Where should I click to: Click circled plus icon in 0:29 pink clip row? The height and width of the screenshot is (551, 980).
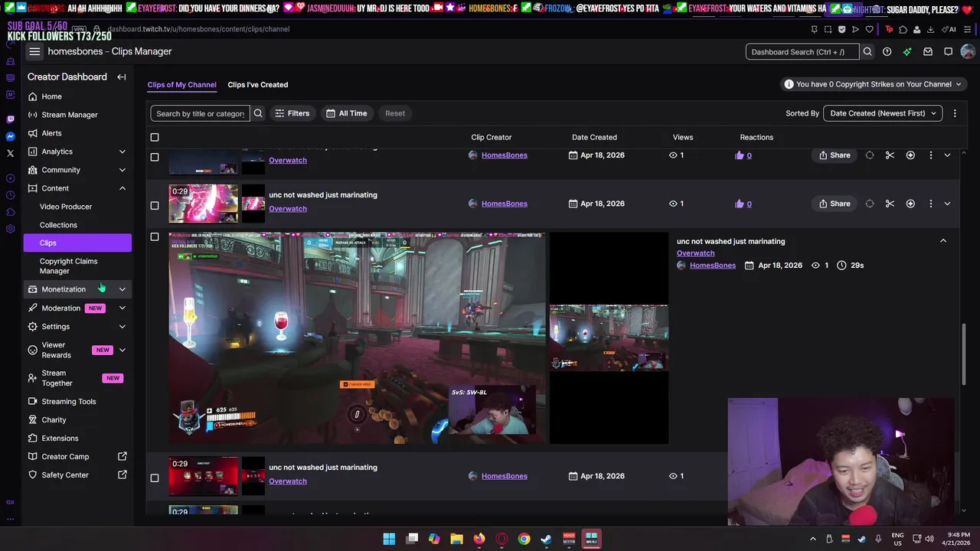pos(910,204)
